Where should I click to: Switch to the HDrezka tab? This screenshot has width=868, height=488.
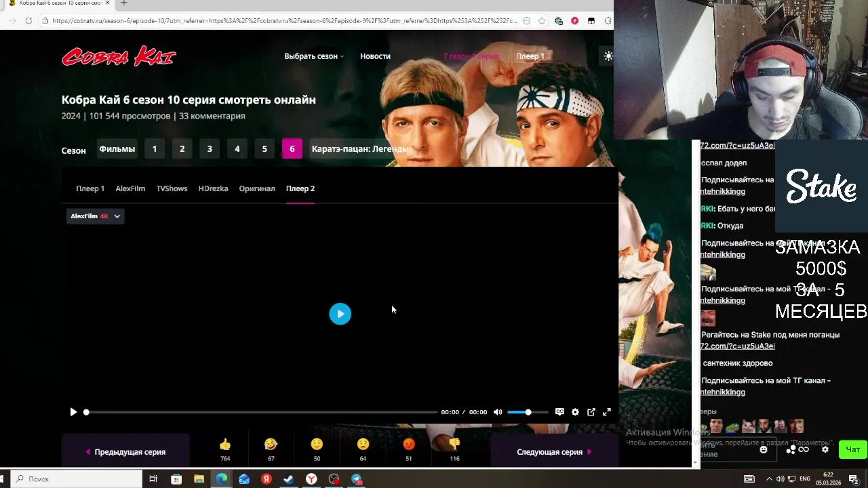tap(213, 188)
